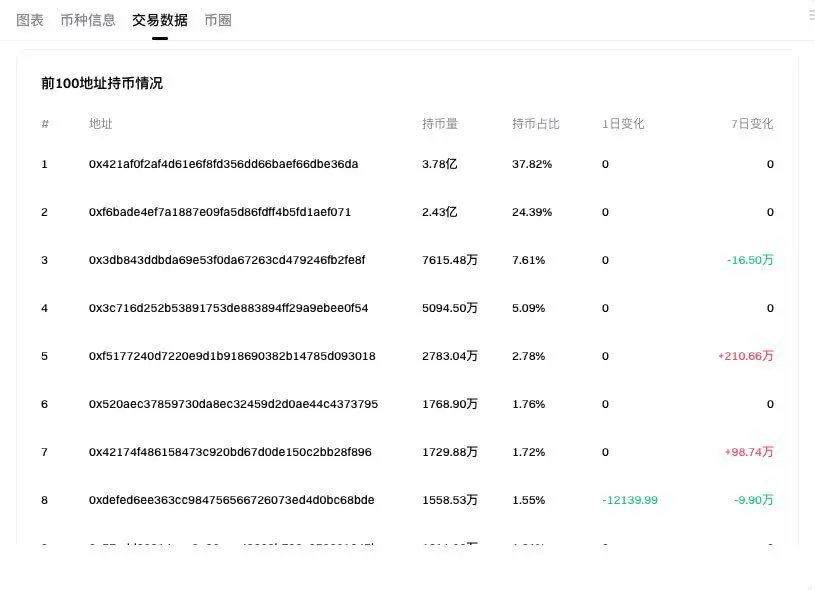Click the 地址 column header

tap(101, 124)
